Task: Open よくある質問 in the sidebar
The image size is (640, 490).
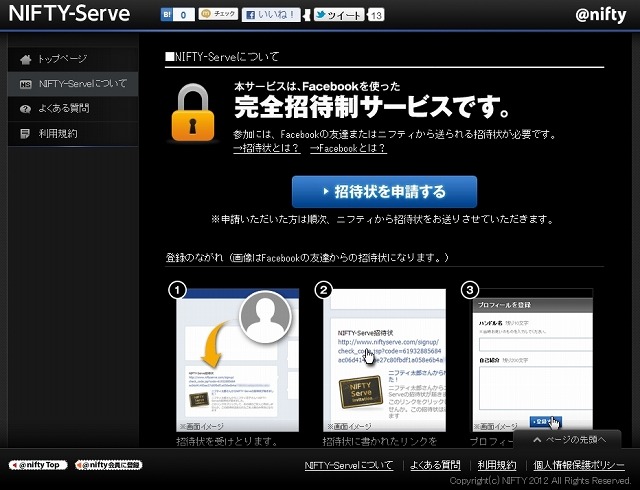Action: [x=73, y=109]
